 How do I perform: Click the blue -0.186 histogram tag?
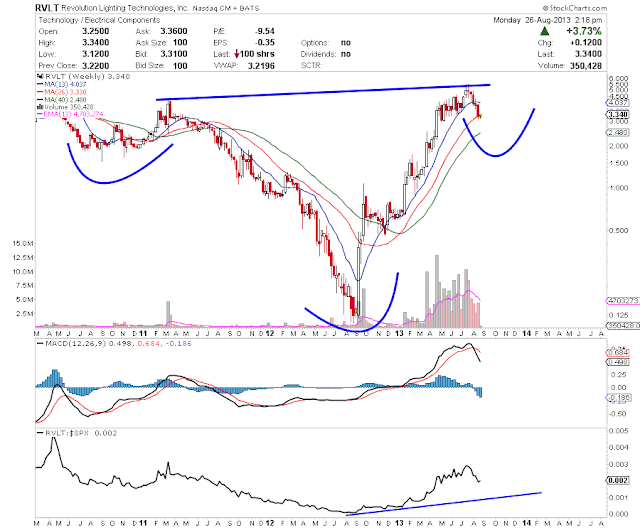[618, 397]
